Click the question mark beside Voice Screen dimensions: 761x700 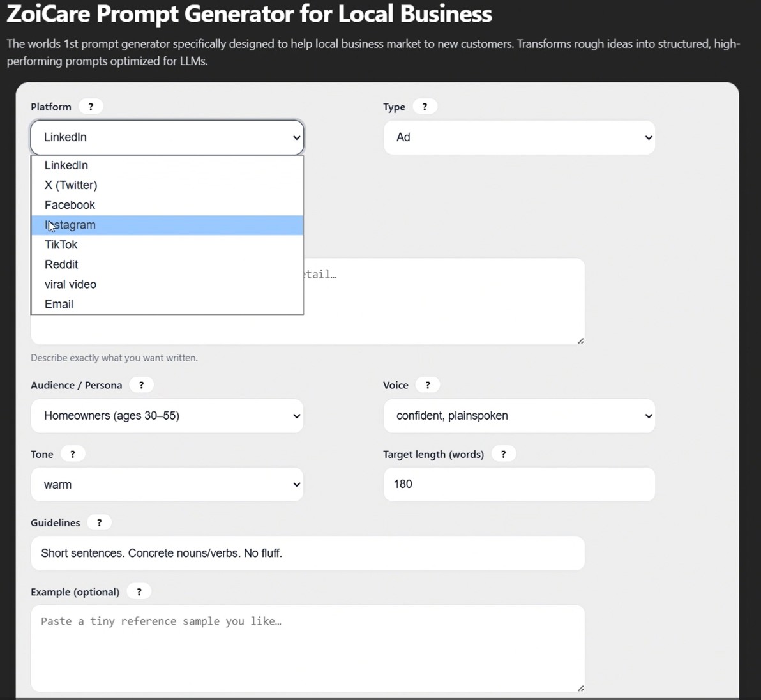pos(428,385)
